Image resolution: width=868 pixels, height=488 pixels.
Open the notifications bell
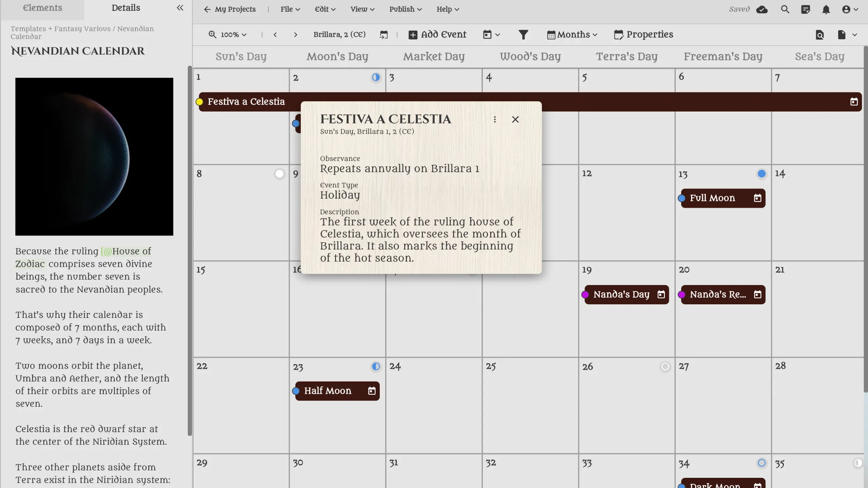click(x=826, y=9)
